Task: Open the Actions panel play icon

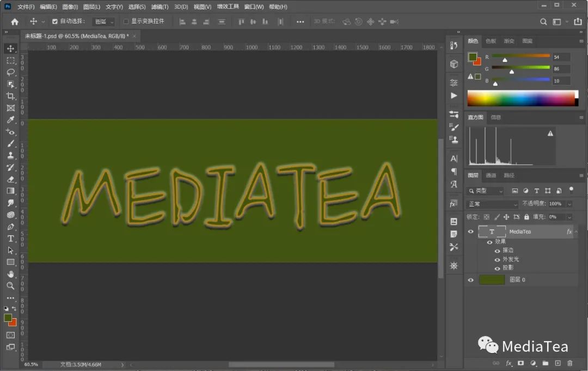Action: [x=454, y=96]
